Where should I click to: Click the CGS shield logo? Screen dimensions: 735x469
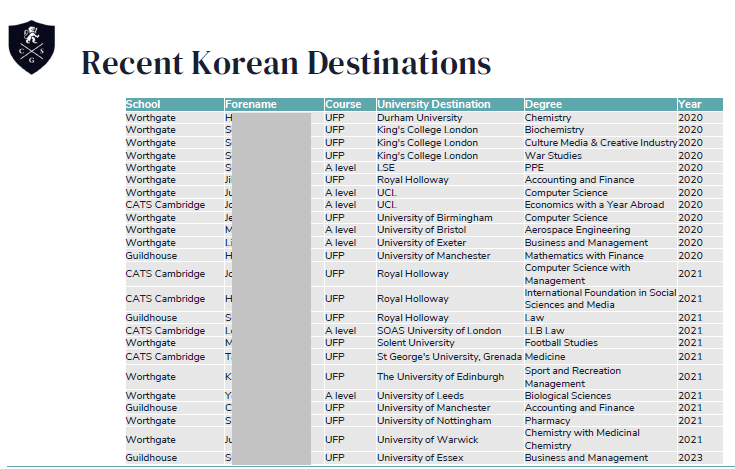pyautogui.click(x=31, y=47)
